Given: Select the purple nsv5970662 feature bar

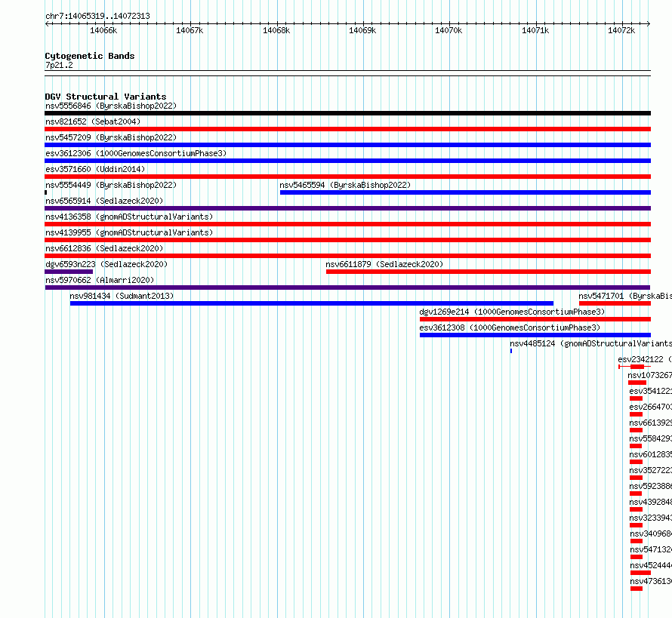Looking at the screenshot, I should tap(347, 287).
